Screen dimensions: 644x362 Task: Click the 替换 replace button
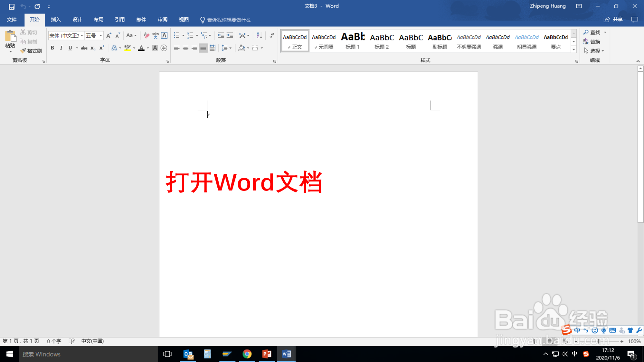(592, 42)
